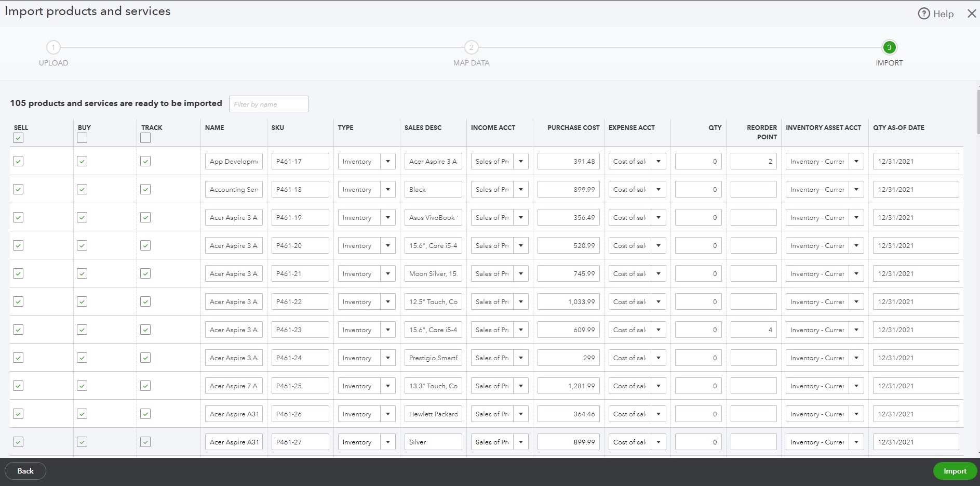Viewport: 980px width, 486px height.
Task: Edit reorder point field showing 4
Action: pos(754,330)
